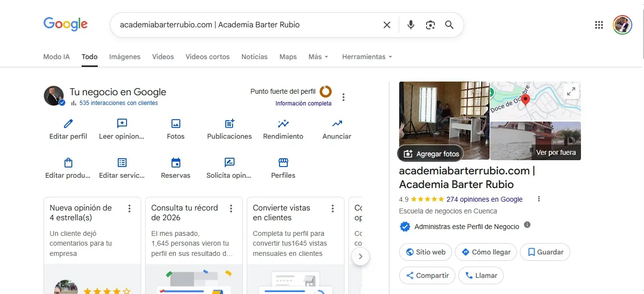
Task: Click the Google logo
Action: 65,24
